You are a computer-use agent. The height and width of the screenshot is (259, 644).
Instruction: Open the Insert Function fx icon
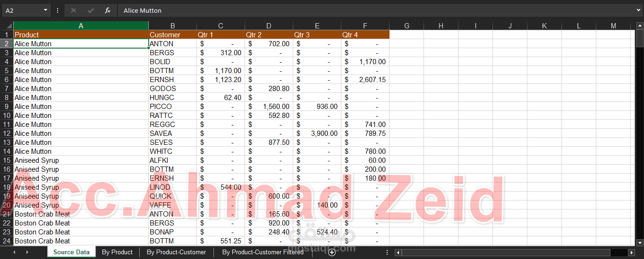tap(108, 10)
